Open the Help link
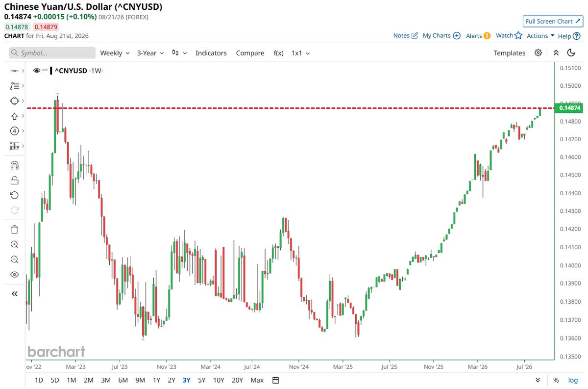 pyautogui.click(x=569, y=36)
